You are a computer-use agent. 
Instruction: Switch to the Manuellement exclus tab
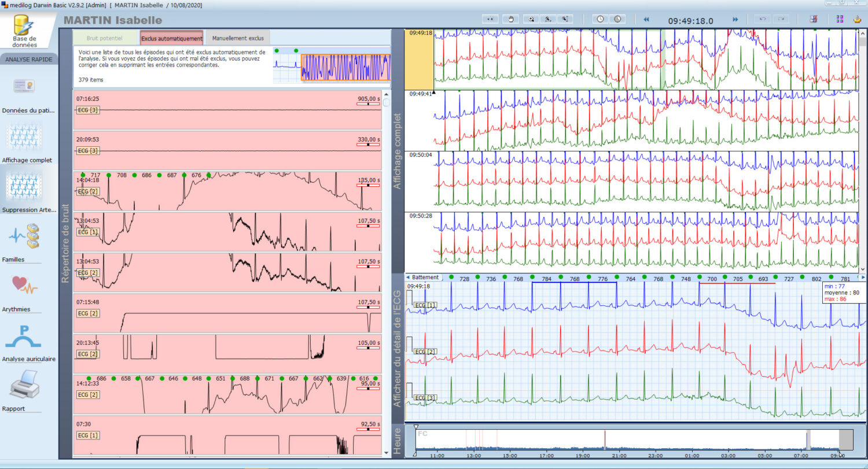(238, 38)
